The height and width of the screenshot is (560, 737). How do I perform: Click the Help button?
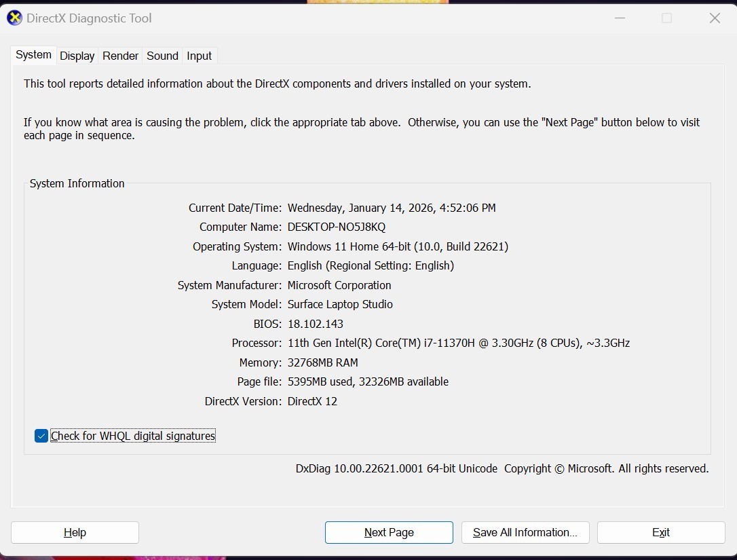75,532
